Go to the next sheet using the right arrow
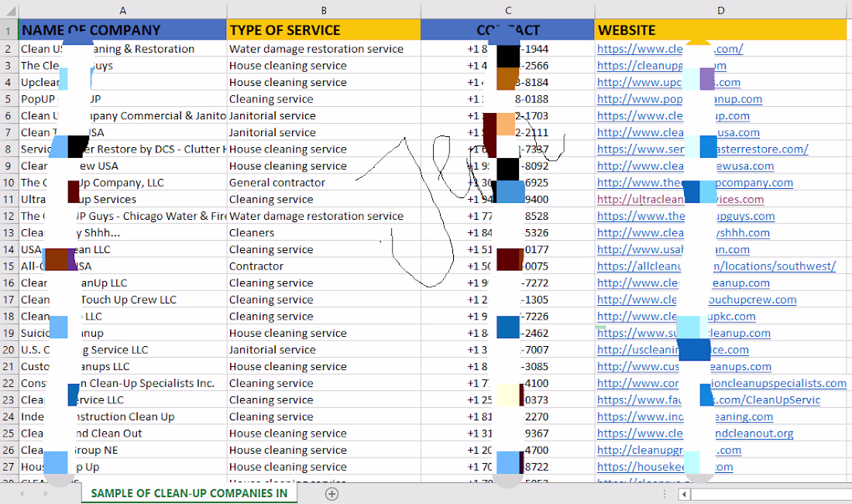Image resolution: width=852 pixels, height=504 pixels. tap(46, 494)
